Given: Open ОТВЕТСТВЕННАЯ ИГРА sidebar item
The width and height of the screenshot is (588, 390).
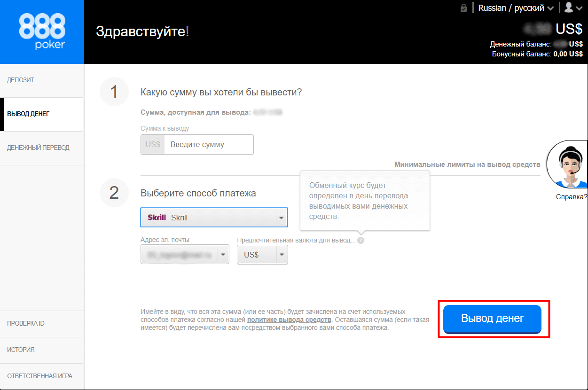Looking at the screenshot, I should [x=39, y=376].
